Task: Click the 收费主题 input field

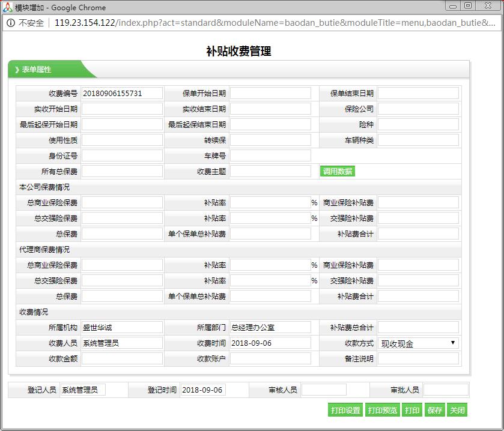Action: 270,171
